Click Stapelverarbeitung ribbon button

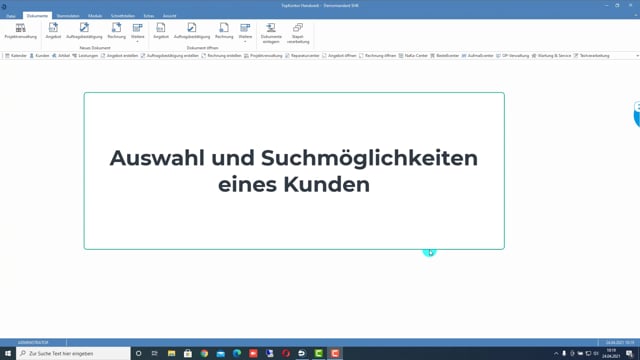tap(298, 33)
